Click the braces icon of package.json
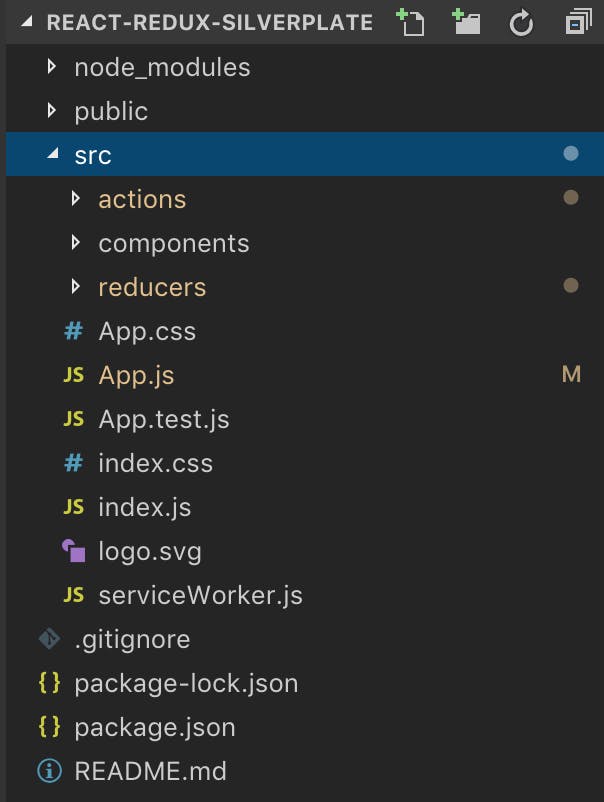 click(51, 727)
